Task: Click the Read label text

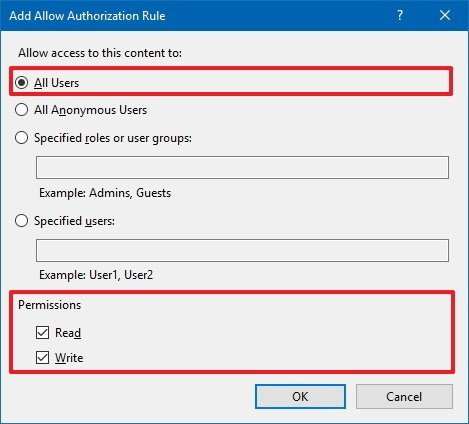Action: click(68, 333)
